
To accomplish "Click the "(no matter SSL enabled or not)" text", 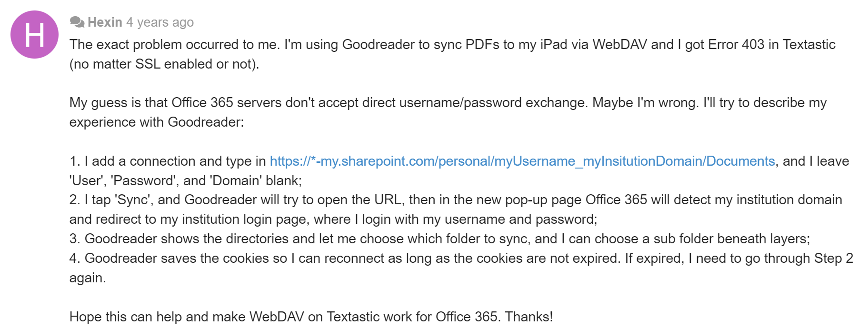I will click(164, 64).
